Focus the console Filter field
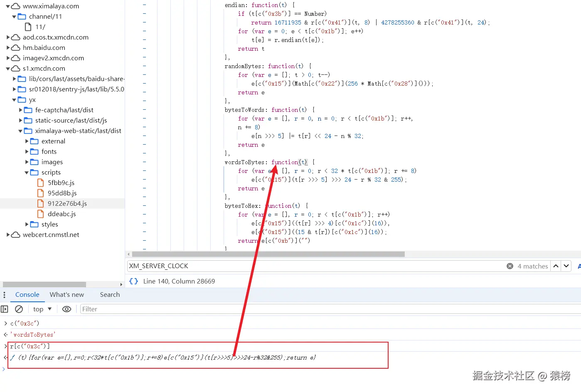 (x=330, y=309)
